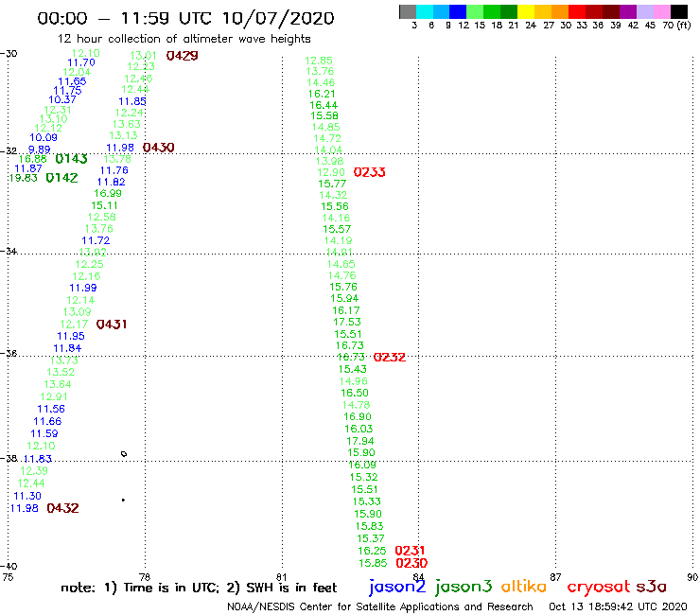The width and height of the screenshot is (700, 615).
Task: Click the jason3 satellite legend label
Action: [x=464, y=587]
